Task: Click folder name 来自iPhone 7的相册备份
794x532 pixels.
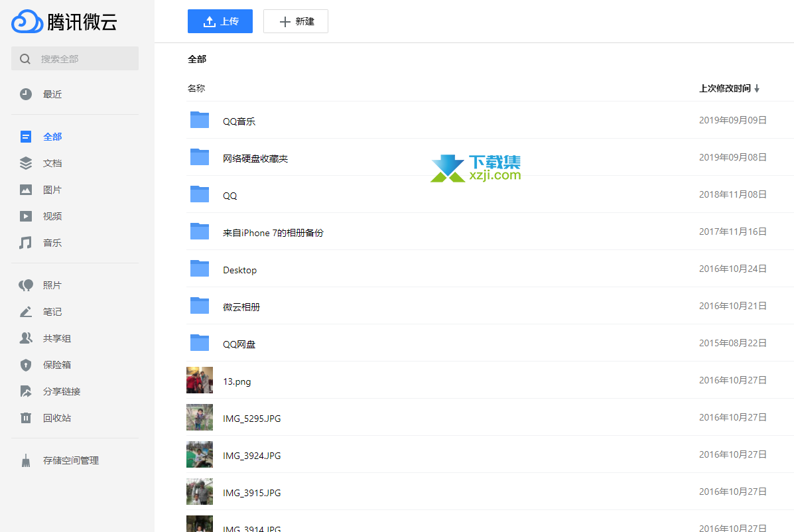Action: [273, 233]
